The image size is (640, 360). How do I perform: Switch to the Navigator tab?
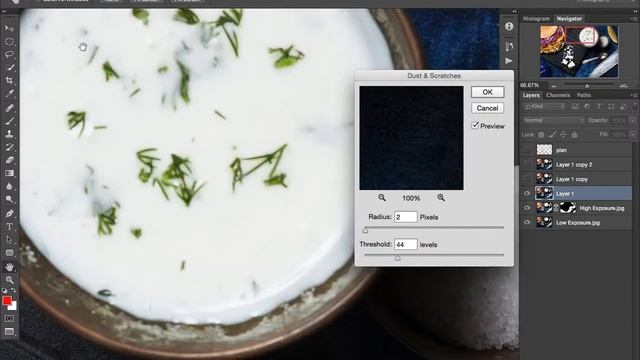coord(569,19)
